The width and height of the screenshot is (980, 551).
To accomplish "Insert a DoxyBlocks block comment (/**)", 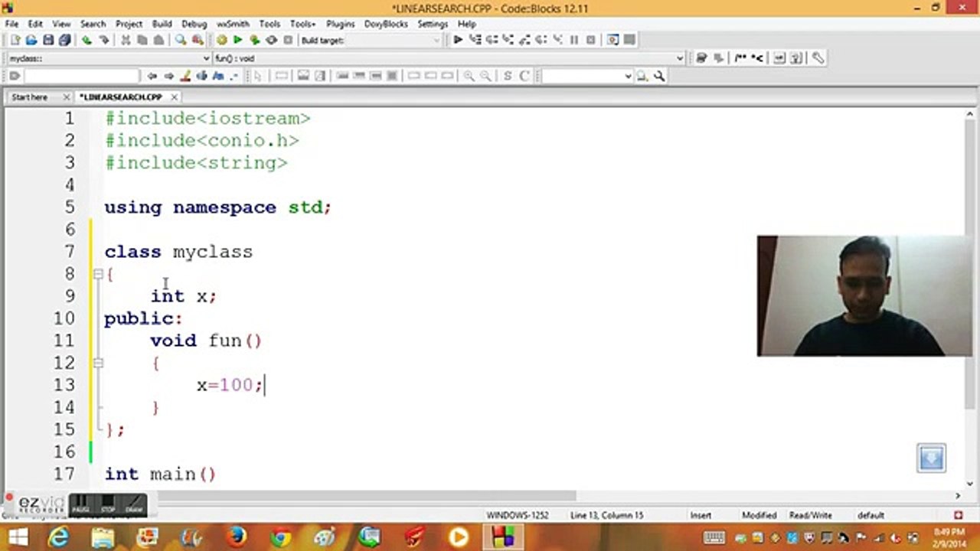I will click(739, 58).
